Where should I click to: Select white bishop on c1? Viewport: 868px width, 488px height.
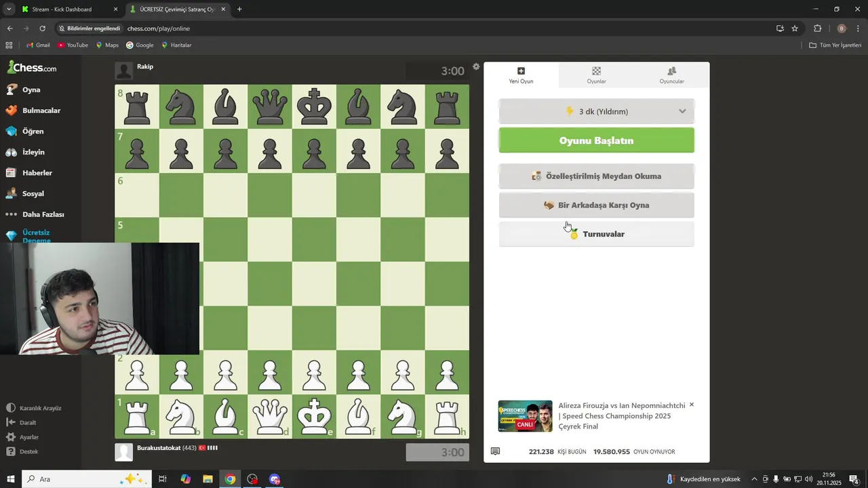tap(226, 417)
